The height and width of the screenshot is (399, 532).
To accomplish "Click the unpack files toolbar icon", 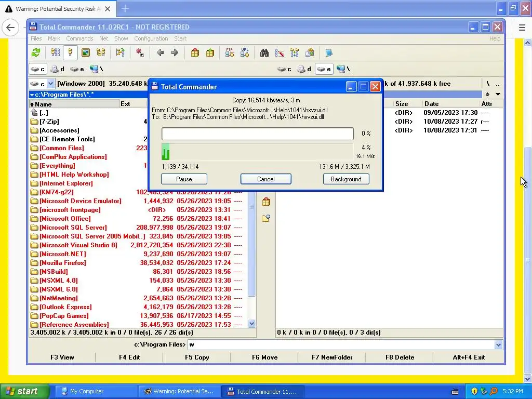I will [210, 52].
